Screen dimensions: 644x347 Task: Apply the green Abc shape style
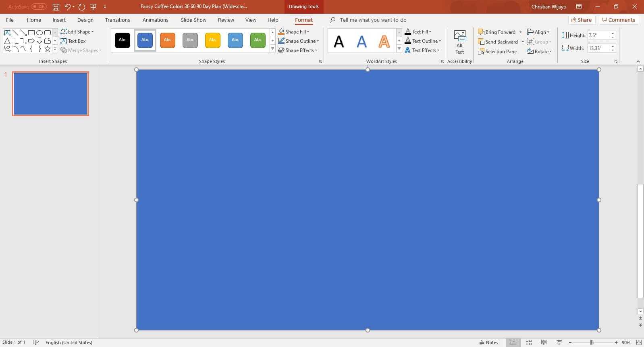258,40
